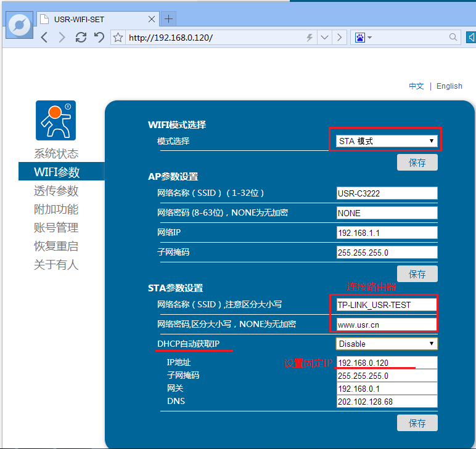This screenshot has width=476, height=449.
Task: Switch to the USR-WIFI-SET browser tab
Action: coord(92,19)
